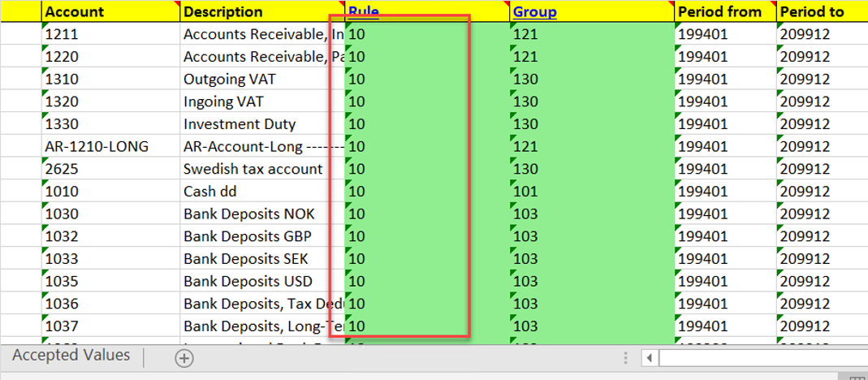Select Period from 199401 for Swedish tax account

pyautogui.click(x=726, y=168)
